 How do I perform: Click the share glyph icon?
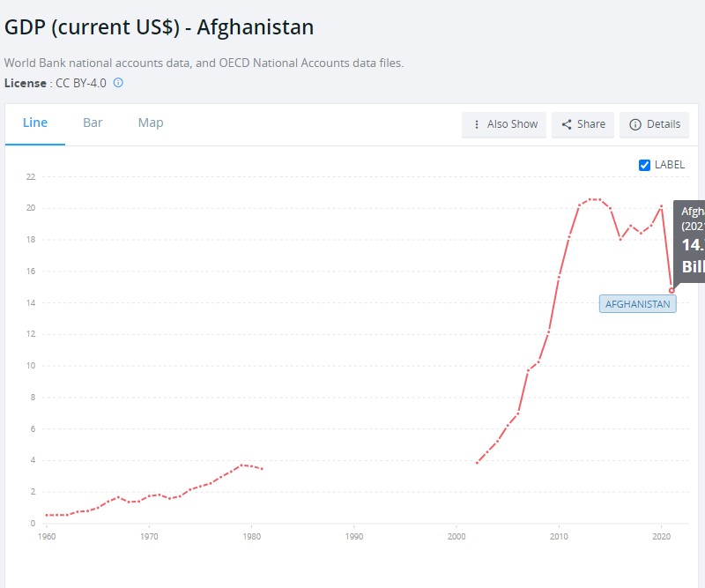(x=567, y=124)
